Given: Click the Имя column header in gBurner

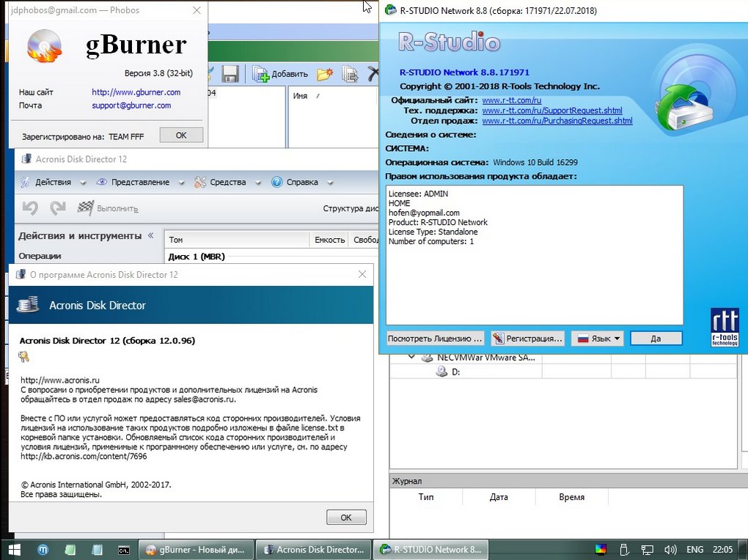Looking at the screenshot, I should [x=300, y=96].
